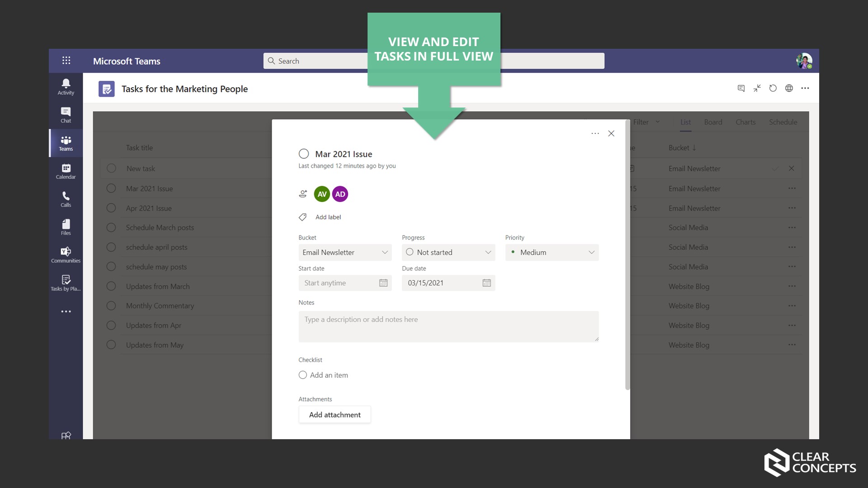This screenshot has width=868, height=488.
Task: Click the AV assignee avatar
Action: point(322,194)
